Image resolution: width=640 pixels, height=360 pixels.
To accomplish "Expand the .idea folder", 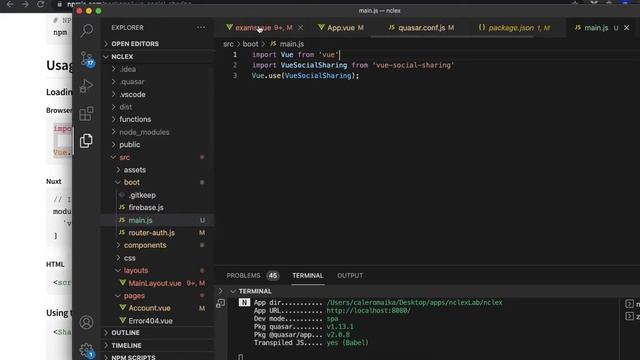I will [x=158, y=69].
